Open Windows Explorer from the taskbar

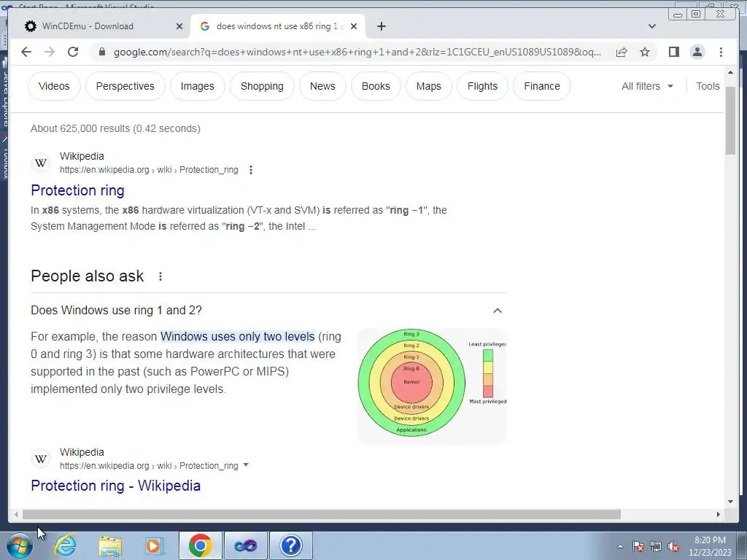pos(110,545)
